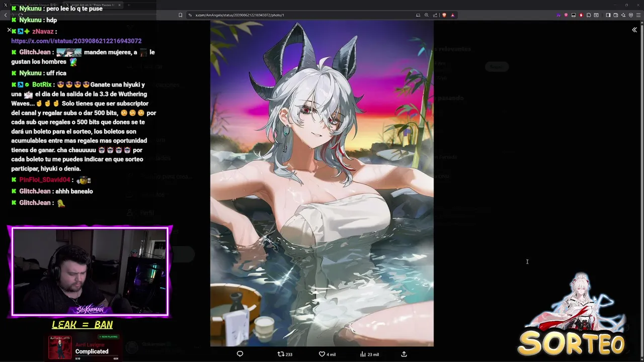Click the picture-in-picture icon in address bar
This screenshot has width=644, height=362.
[418, 15]
